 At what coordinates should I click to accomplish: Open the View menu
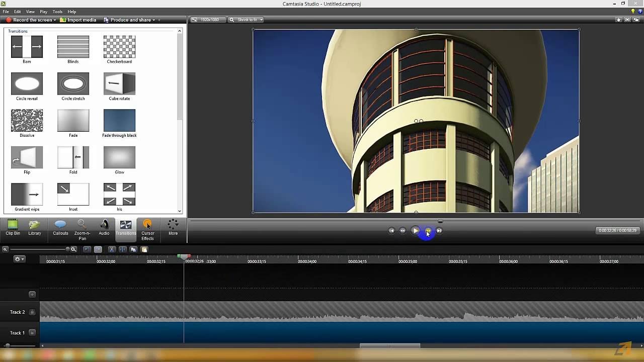[x=30, y=12]
